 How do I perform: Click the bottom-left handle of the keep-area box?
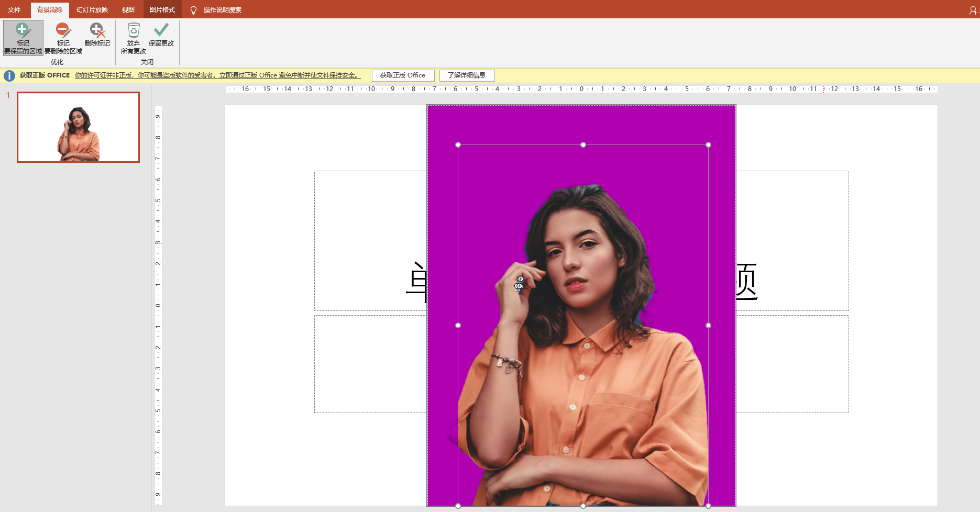[458, 506]
